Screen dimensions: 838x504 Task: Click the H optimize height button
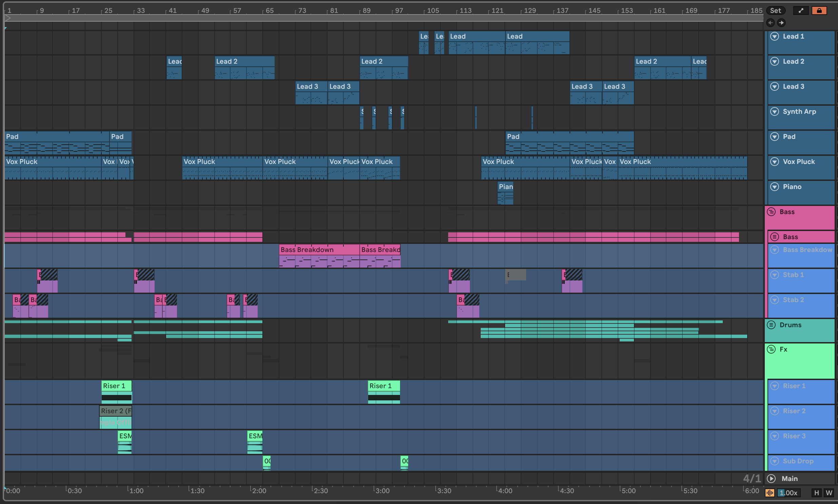click(816, 493)
